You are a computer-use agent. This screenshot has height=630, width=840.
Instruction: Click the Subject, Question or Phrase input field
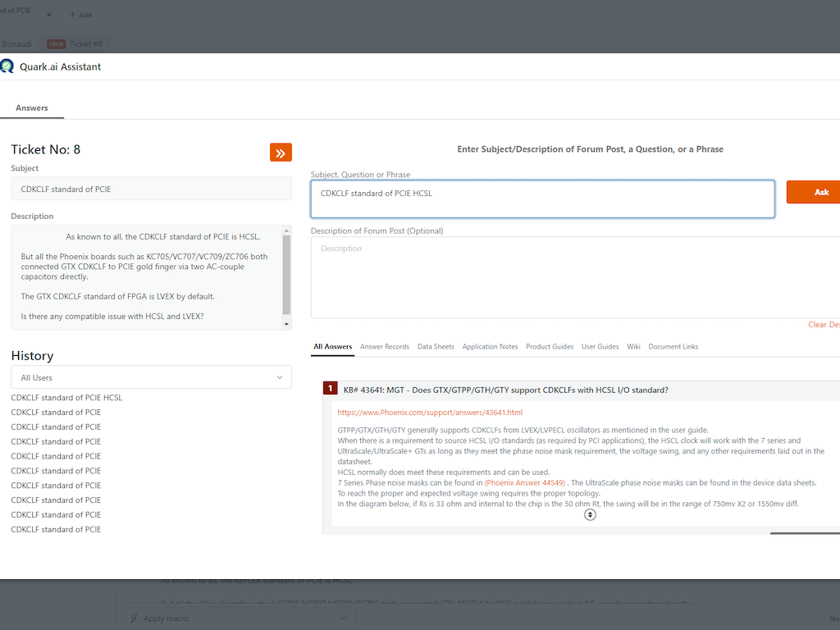click(542, 199)
